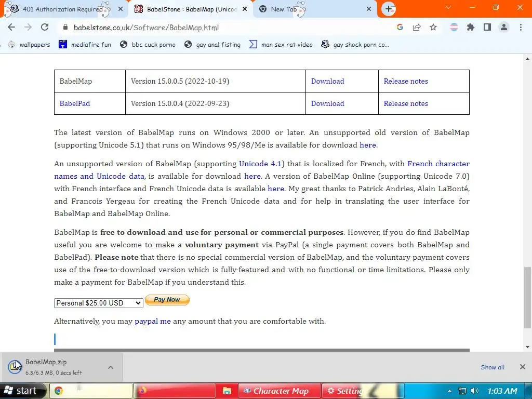Close the New Tab tab
532x399 pixels.
tap(369, 9)
